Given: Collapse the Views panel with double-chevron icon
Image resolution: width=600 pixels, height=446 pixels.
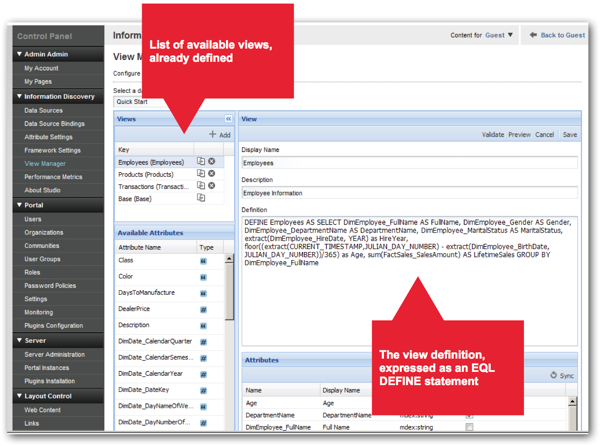Looking at the screenshot, I should 228,119.
